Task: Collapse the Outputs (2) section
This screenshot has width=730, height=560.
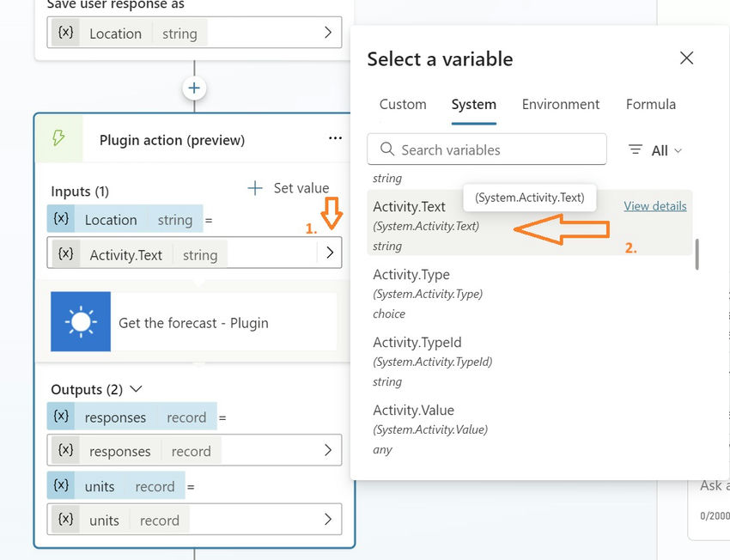Action: pyautogui.click(x=136, y=389)
